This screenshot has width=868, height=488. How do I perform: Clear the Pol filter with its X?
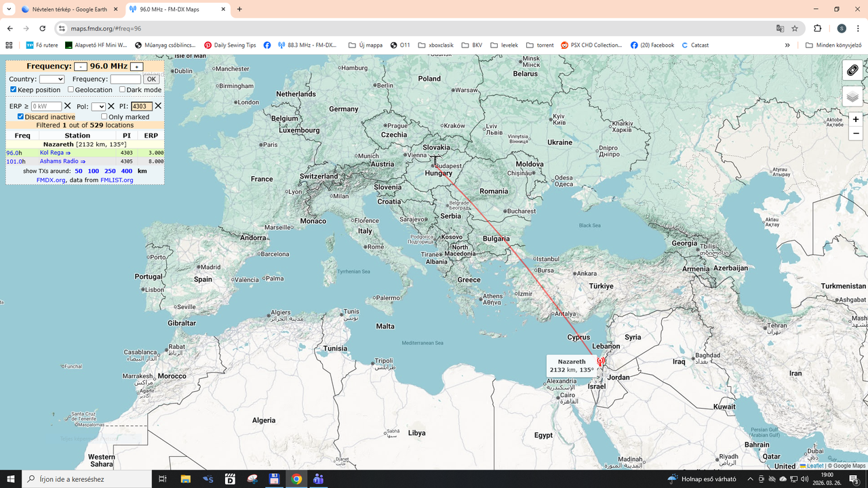click(111, 106)
